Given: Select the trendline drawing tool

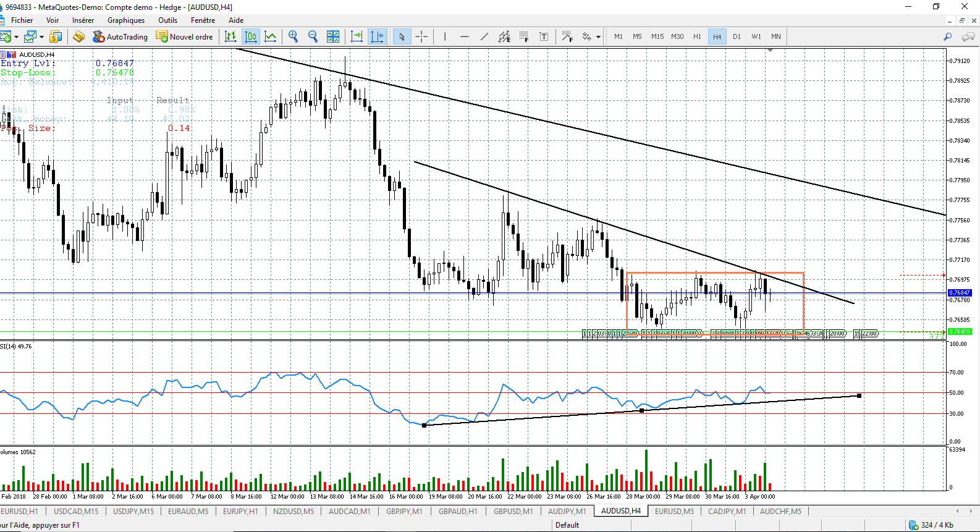Looking at the screenshot, I should pos(484,37).
